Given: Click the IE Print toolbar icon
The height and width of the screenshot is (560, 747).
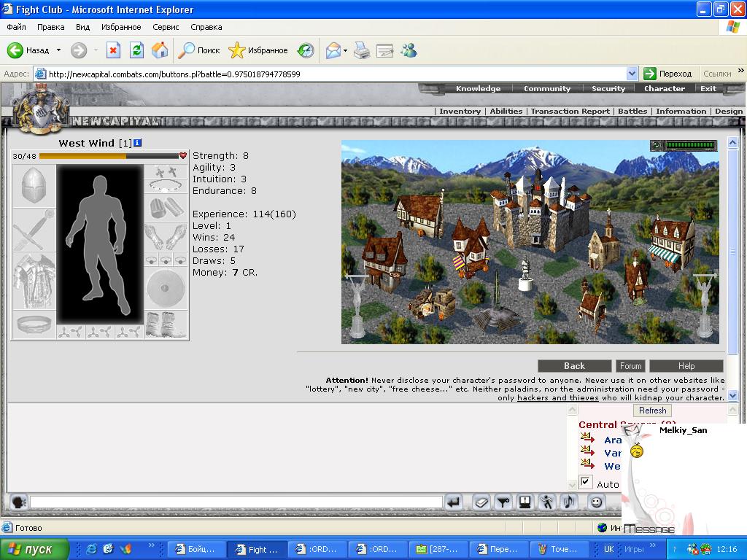Looking at the screenshot, I should (x=362, y=50).
